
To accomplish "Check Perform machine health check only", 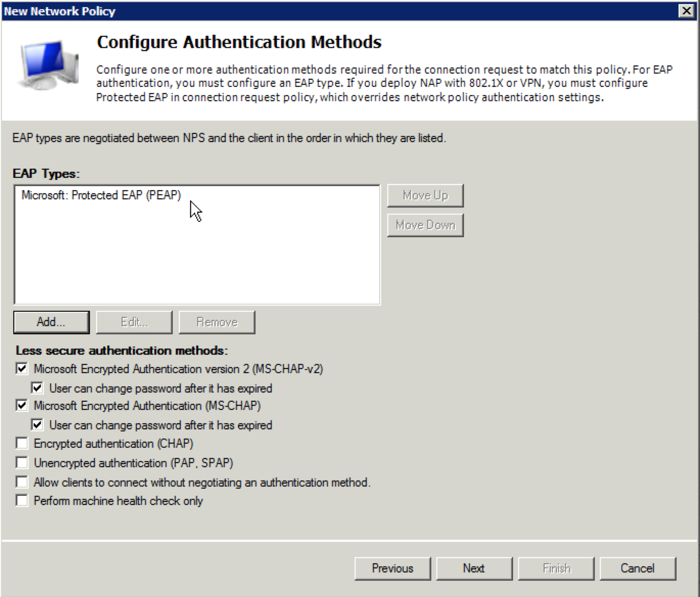I will pos(22,500).
